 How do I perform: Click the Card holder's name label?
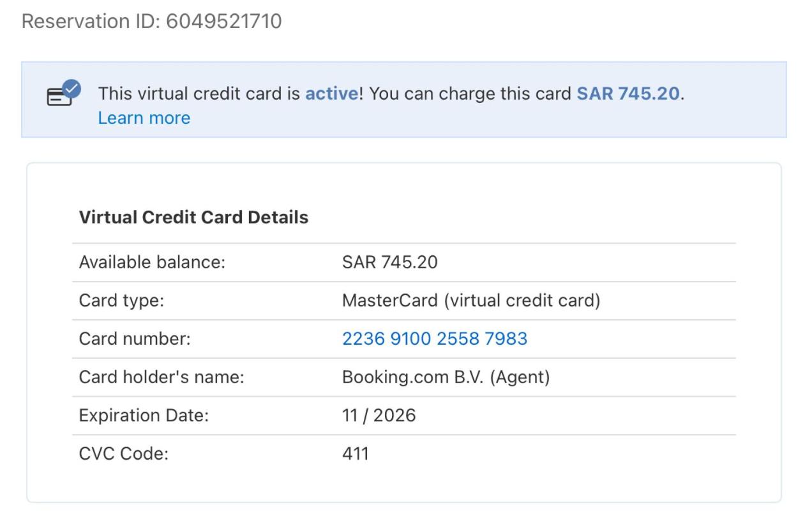[x=162, y=377]
